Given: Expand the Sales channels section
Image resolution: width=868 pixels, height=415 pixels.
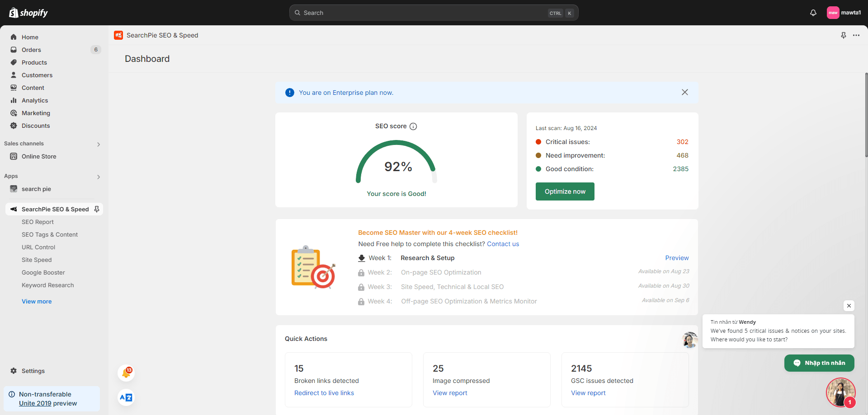Looking at the screenshot, I should tap(98, 145).
